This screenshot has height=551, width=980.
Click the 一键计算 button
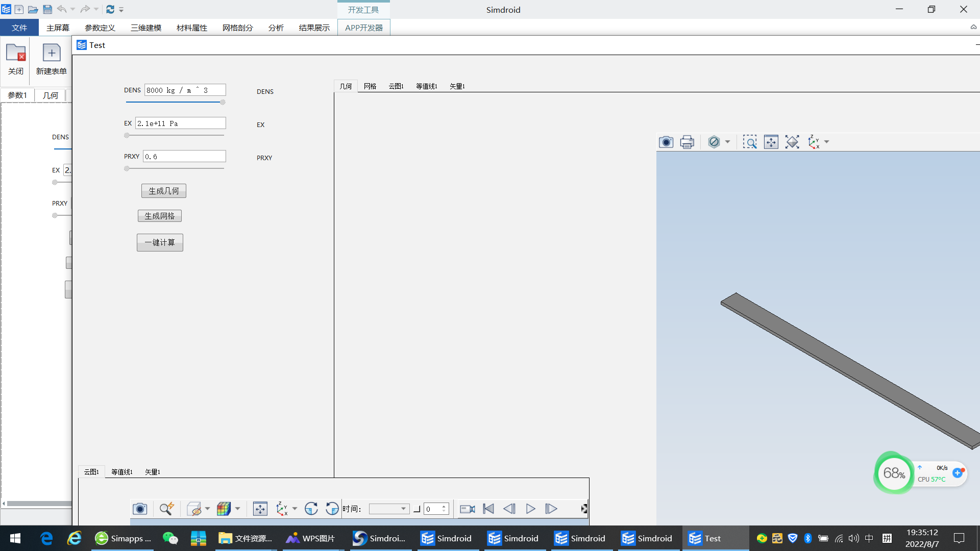coord(160,242)
